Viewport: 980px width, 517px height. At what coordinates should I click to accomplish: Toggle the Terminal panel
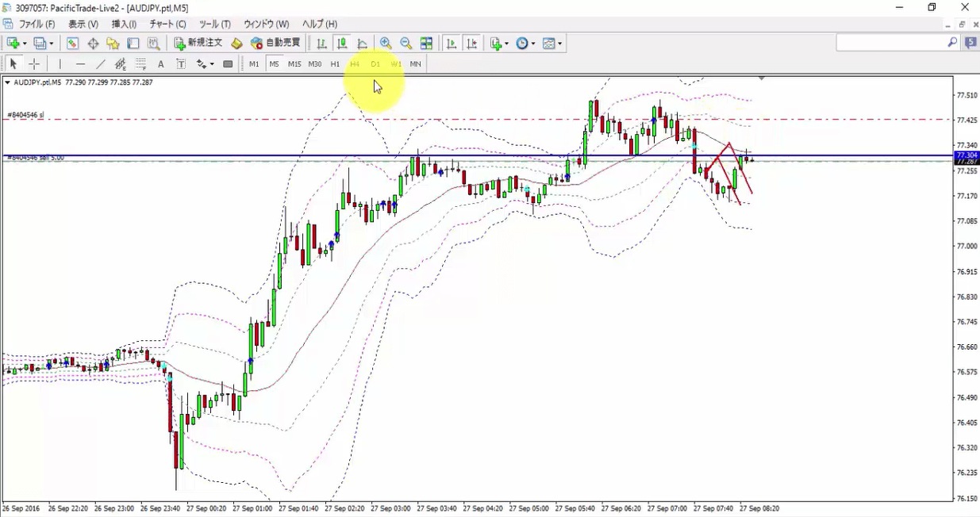coord(133,43)
